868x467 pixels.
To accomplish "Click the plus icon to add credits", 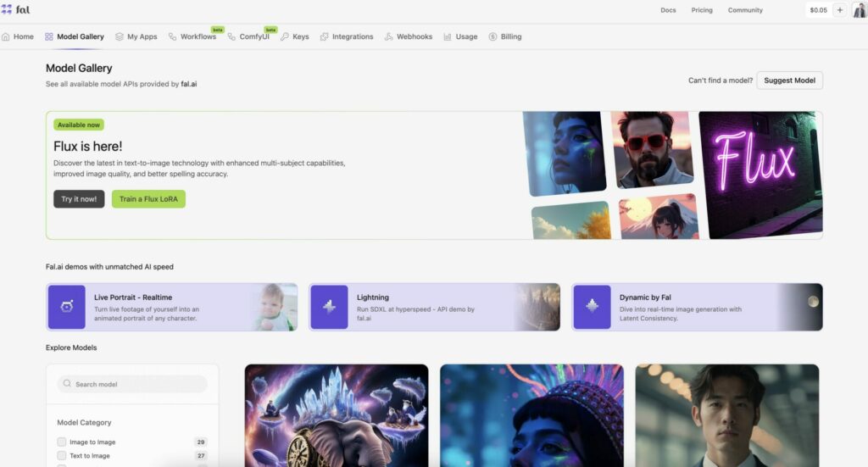I will [x=840, y=10].
